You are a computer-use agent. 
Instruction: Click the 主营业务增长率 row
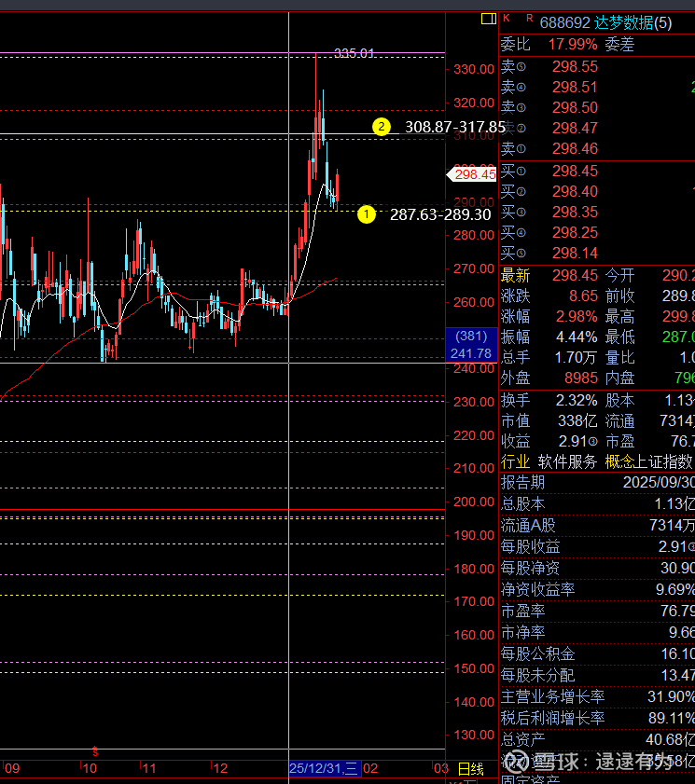597,697
